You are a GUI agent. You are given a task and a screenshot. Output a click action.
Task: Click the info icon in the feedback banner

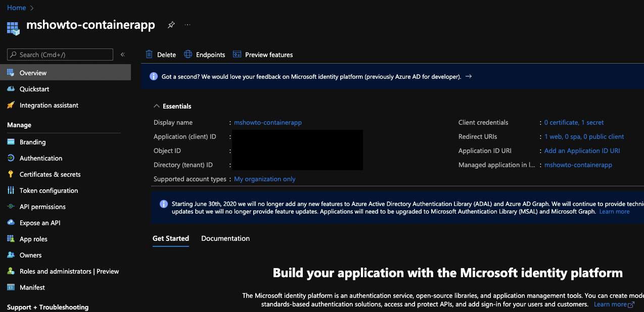pyautogui.click(x=154, y=76)
